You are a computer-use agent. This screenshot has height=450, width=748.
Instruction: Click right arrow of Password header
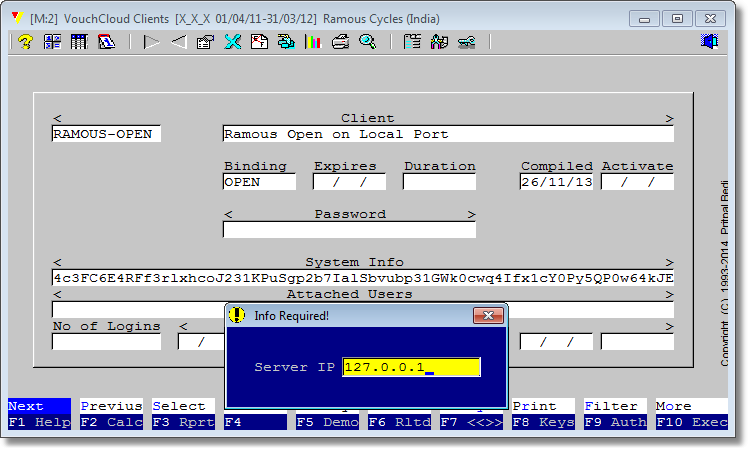click(471, 214)
